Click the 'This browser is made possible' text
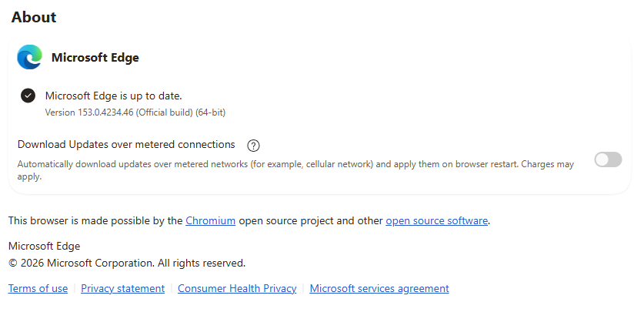This screenshot has width=644, height=329. coord(95,220)
